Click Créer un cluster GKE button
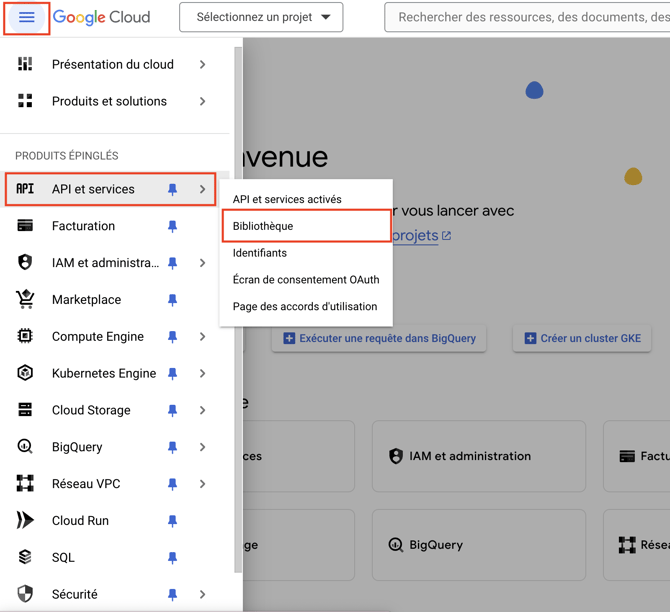This screenshot has height=612, width=670. coord(582,338)
